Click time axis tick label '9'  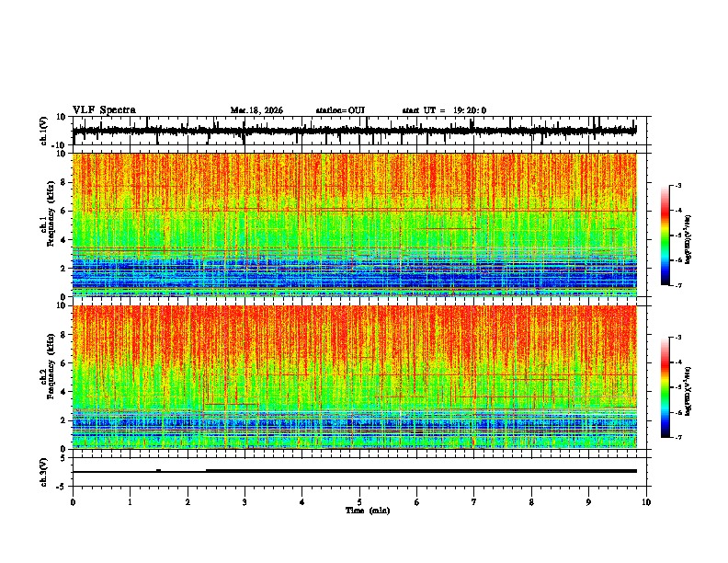coord(588,502)
